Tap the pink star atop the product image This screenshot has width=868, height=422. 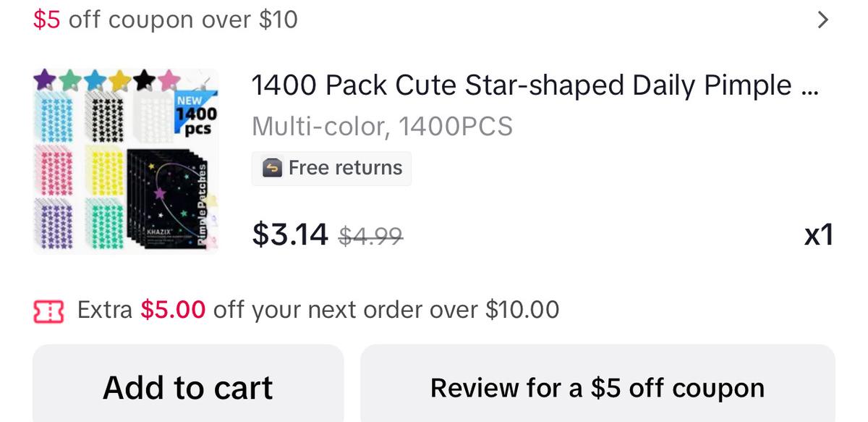coord(169,79)
